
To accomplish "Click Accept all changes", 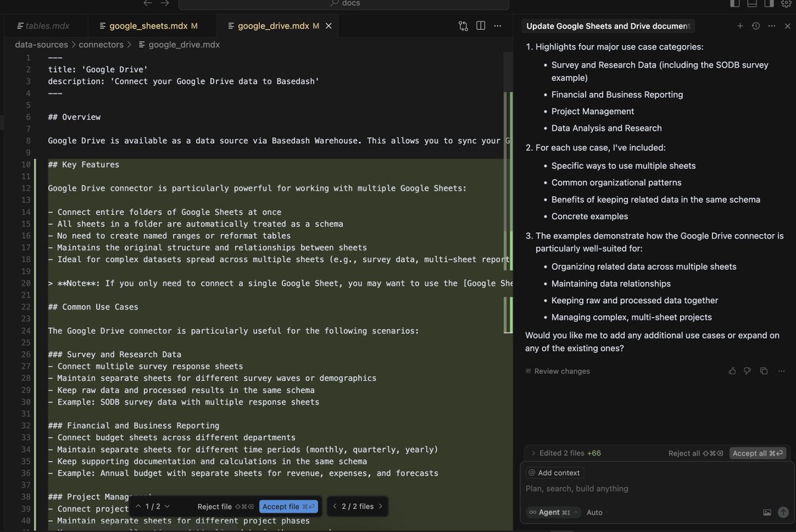I will click(758, 453).
